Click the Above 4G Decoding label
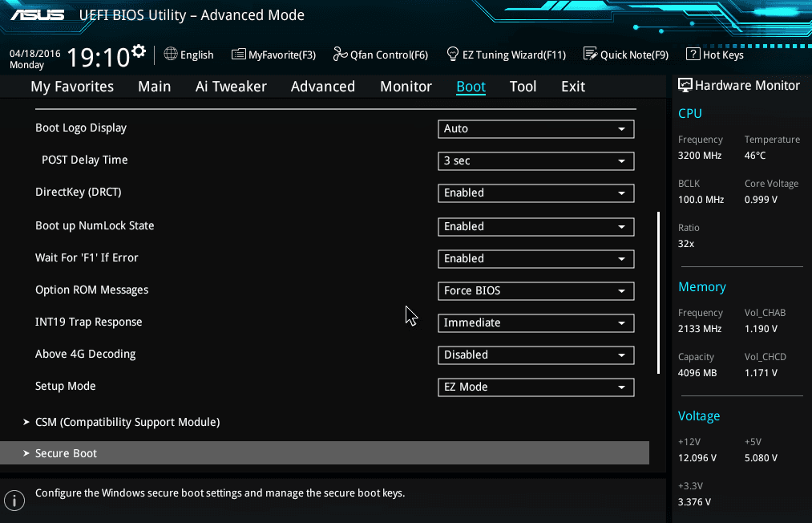Image resolution: width=812 pixels, height=523 pixels. click(x=86, y=355)
